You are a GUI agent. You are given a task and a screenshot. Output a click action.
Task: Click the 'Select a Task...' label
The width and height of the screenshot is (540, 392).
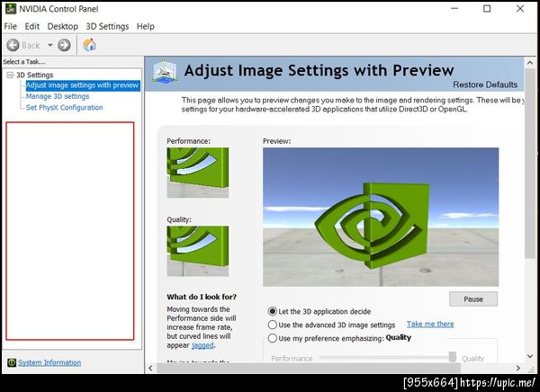(24, 62)
